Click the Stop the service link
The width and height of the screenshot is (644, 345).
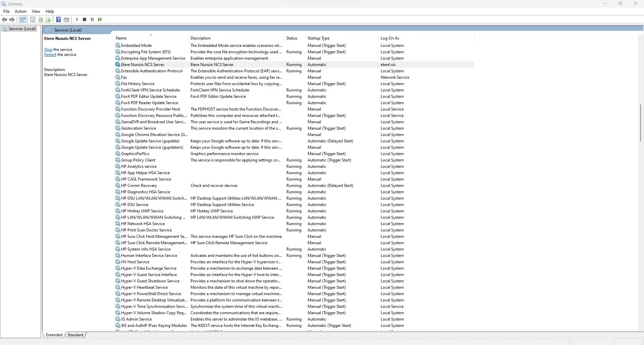(48, 50)
